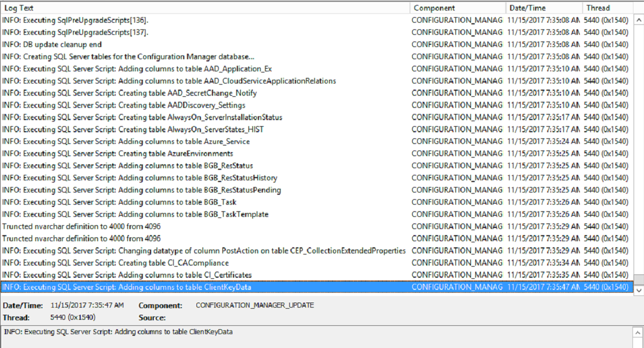Sort by the Thread column header
The height and width of the screenshot is (348, 644).
[608, 8]
